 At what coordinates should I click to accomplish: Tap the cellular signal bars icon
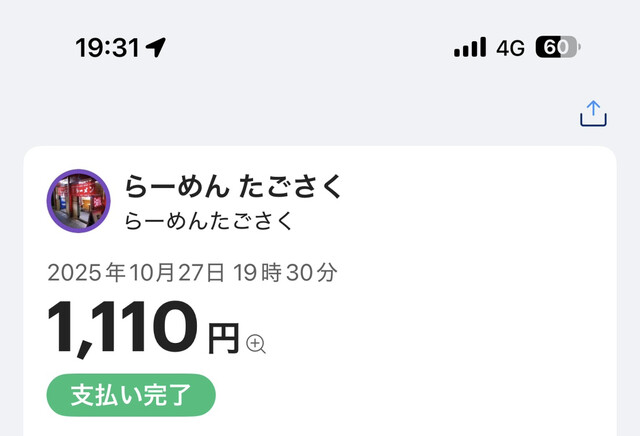pos(469,47)
